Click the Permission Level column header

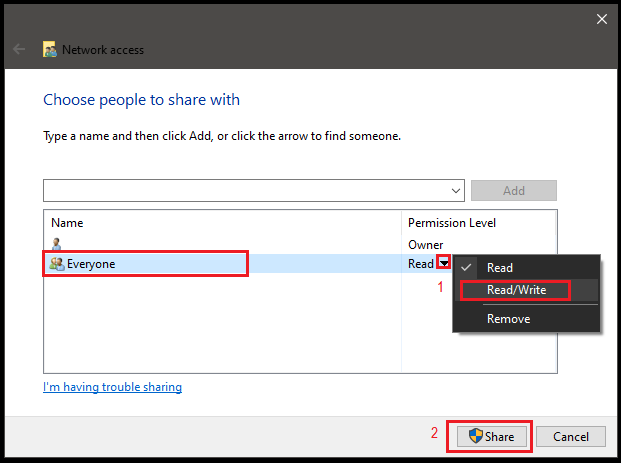451,222
